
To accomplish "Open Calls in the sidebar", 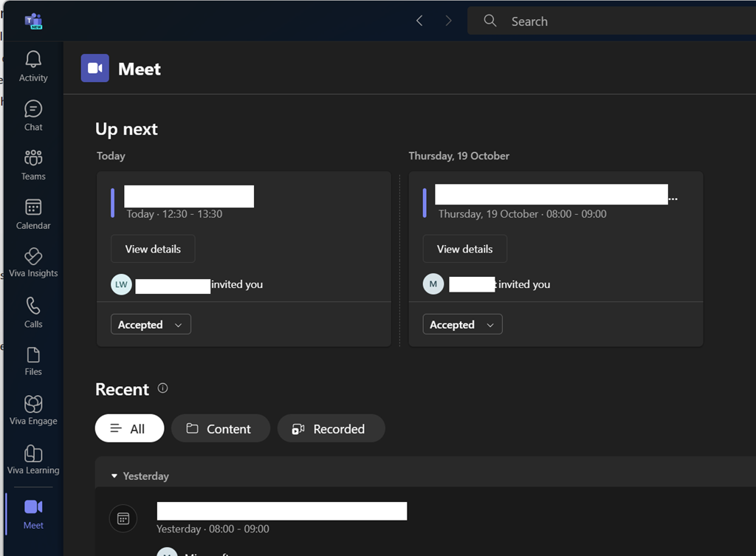I will (33, 312).
